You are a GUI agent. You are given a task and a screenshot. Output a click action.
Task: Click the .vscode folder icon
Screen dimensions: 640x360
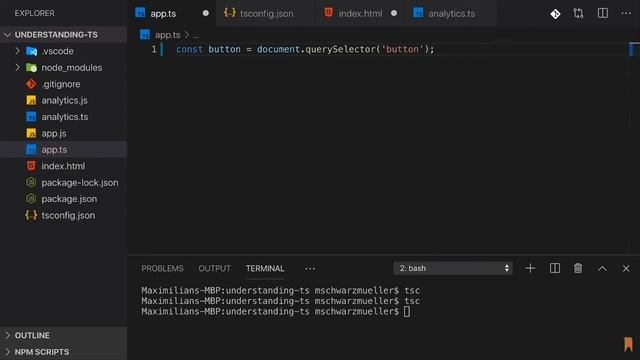pyautogui.click(x=31, y=51)
